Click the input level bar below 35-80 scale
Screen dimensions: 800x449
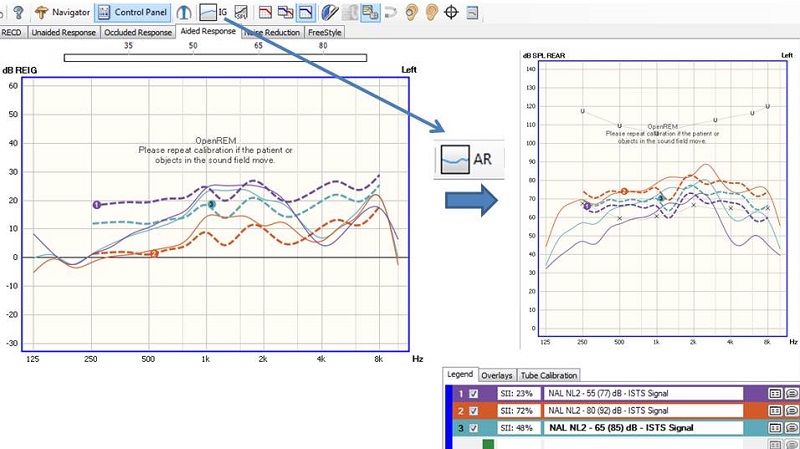coord(215,58)
